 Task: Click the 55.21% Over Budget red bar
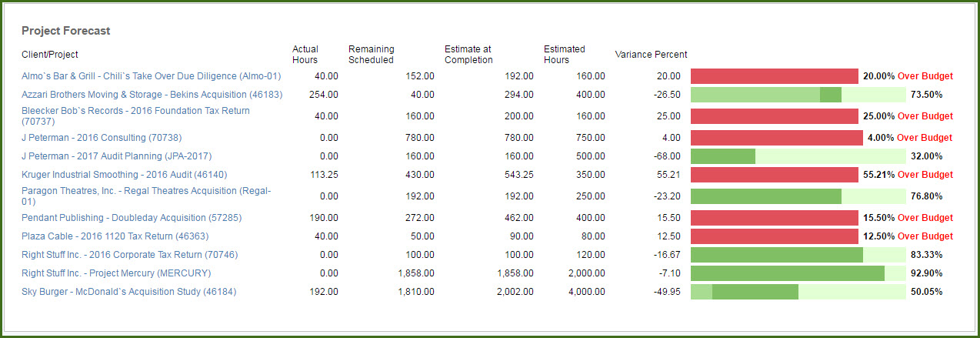click(775, 175)
